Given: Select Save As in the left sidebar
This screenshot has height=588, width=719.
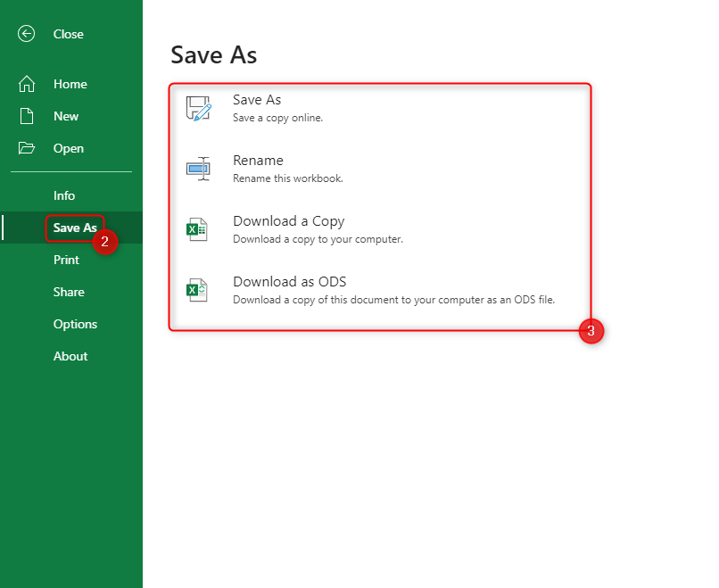Looking at the screenshot, I should pyautogui.click(x=74, y=228).
